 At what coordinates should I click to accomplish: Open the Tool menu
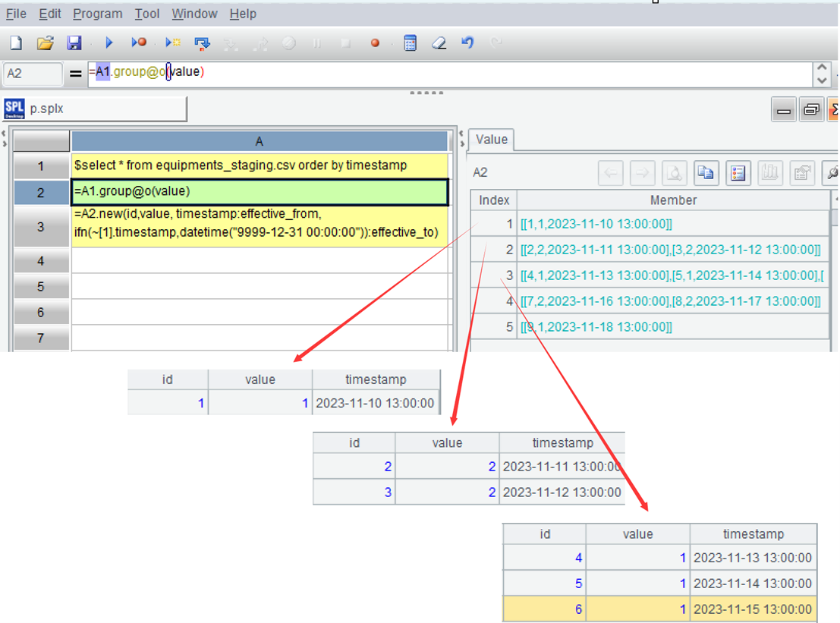(x=147, y=14)
